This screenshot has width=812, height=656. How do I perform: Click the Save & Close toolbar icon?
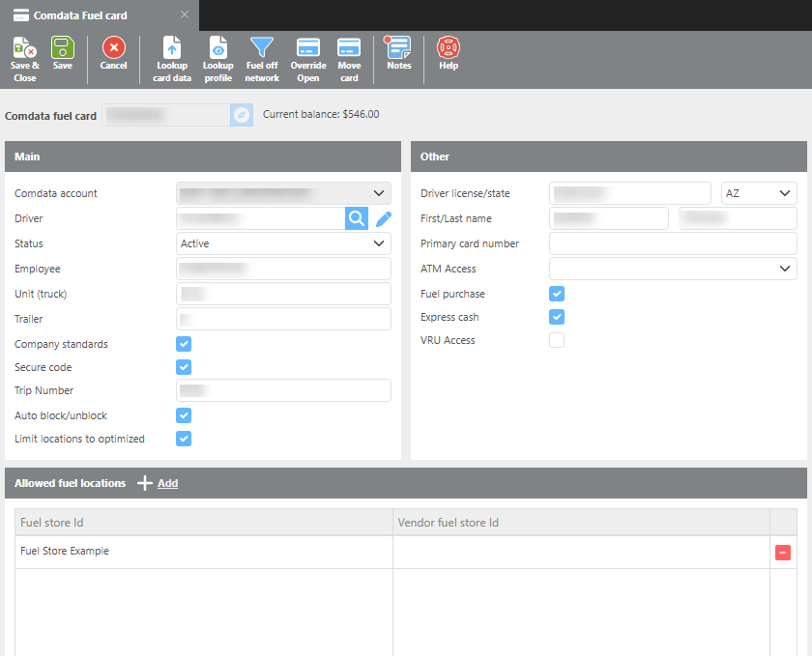(x=24, y=48)
